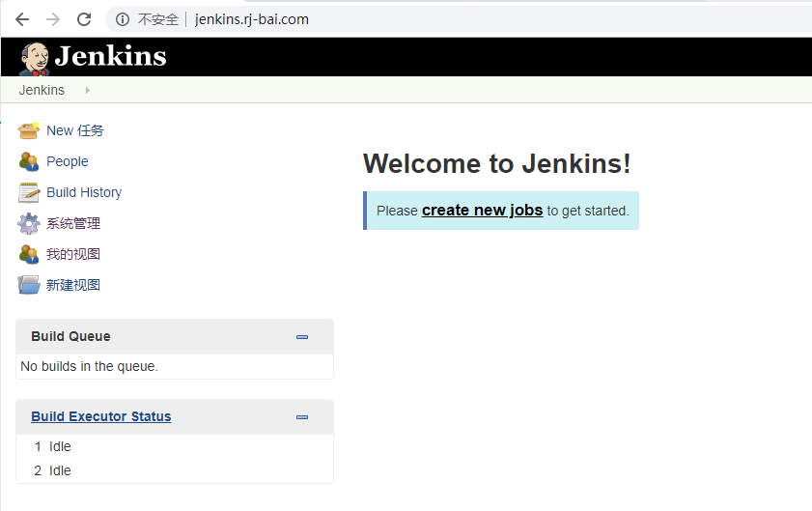
Task: Click the People users icon
Action: click(x=28, y=161)
